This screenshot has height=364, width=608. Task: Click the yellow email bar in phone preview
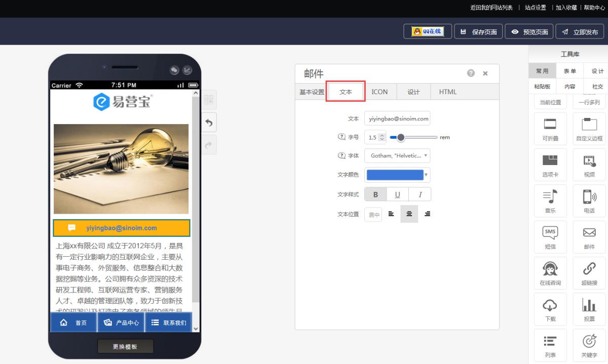121,228
